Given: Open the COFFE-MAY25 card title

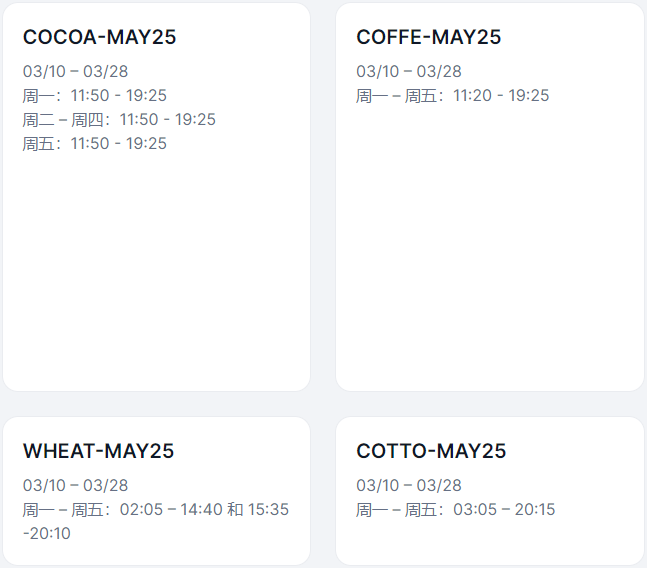Looking at the screenshot, I should tap(428, 37).
